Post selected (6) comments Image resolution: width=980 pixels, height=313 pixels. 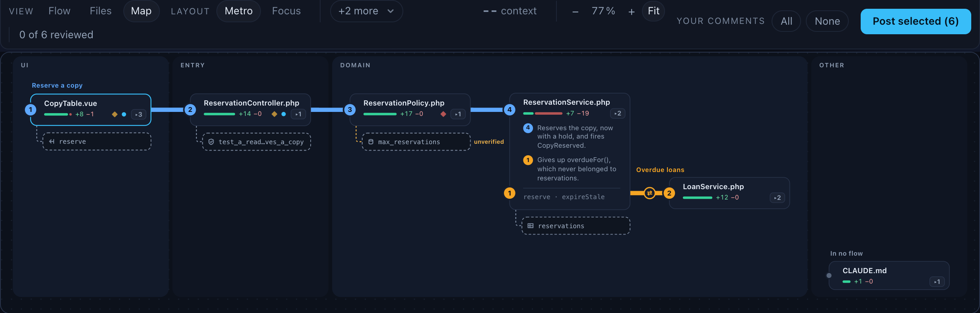tap(916, 21)
